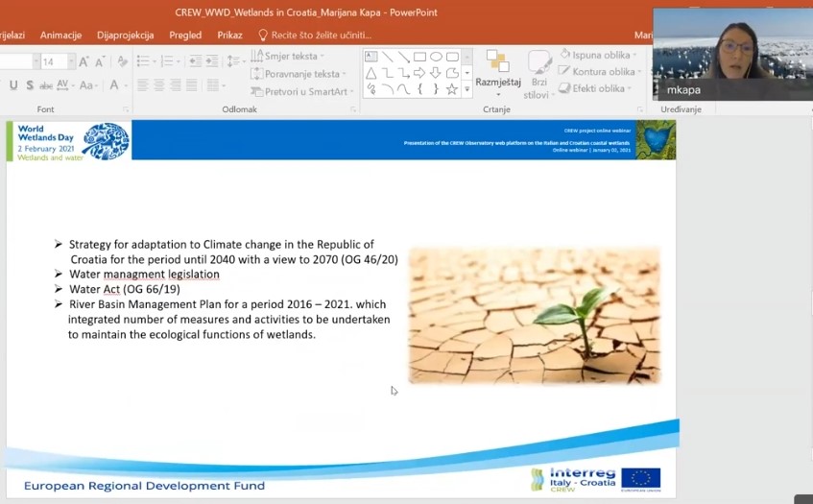Click the clear formatting icon
The width and height of the screenshot is (813, 504).
coord(121,61)
